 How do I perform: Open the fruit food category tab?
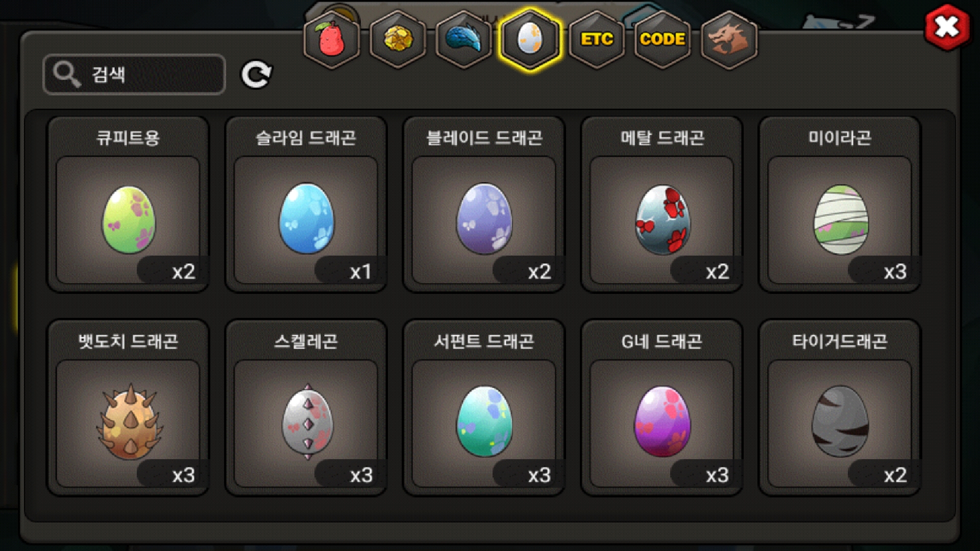[332, 39]
